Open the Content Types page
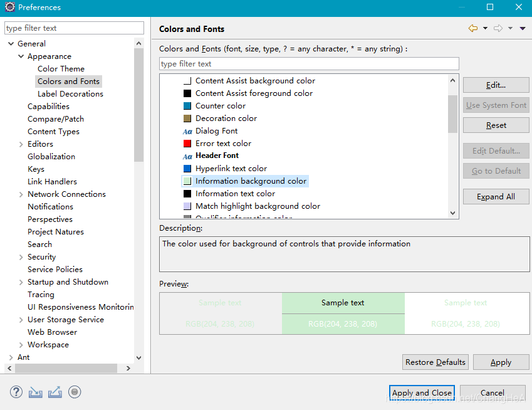Screen dimensions: 532x410 point(54,132)
